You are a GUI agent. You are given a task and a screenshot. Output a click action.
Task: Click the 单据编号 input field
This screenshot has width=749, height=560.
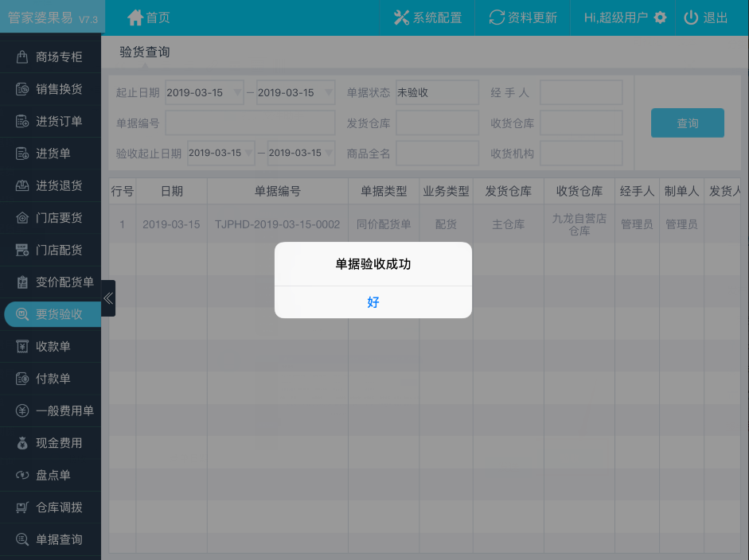(x=250, y=123)
